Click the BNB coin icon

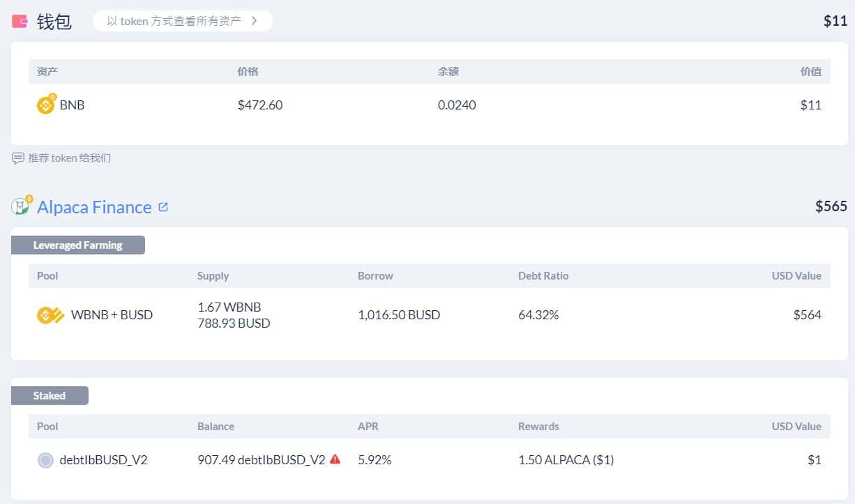tap(46, 105)
